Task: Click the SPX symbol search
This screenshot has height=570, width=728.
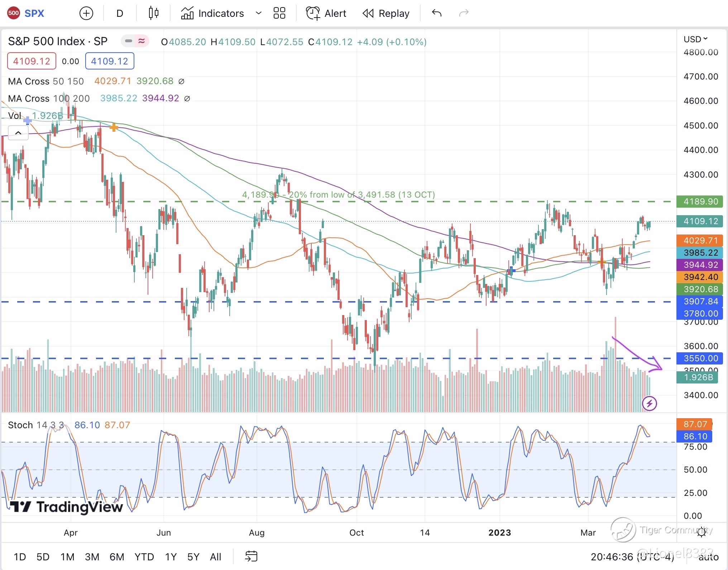Action: tap(34, 14)
